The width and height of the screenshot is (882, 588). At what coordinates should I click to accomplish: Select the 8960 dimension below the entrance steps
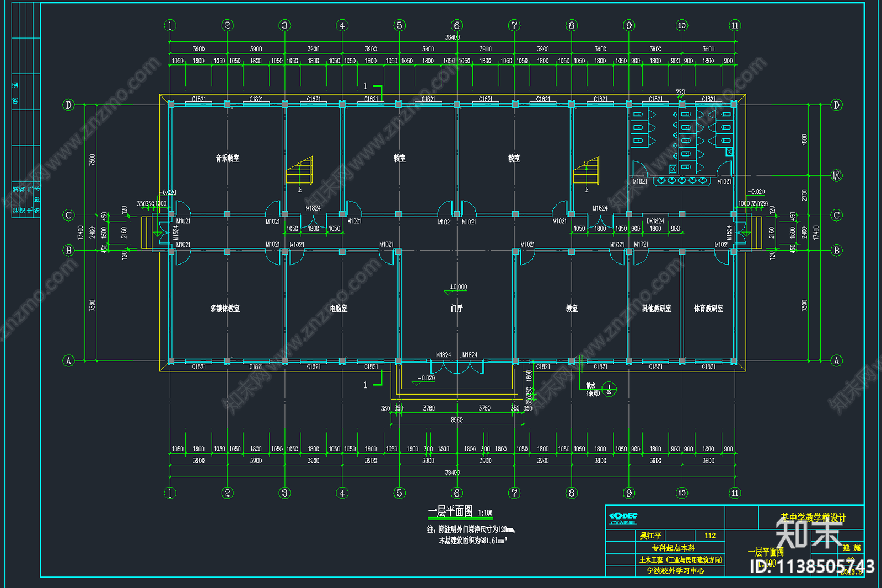click(457, 420)
